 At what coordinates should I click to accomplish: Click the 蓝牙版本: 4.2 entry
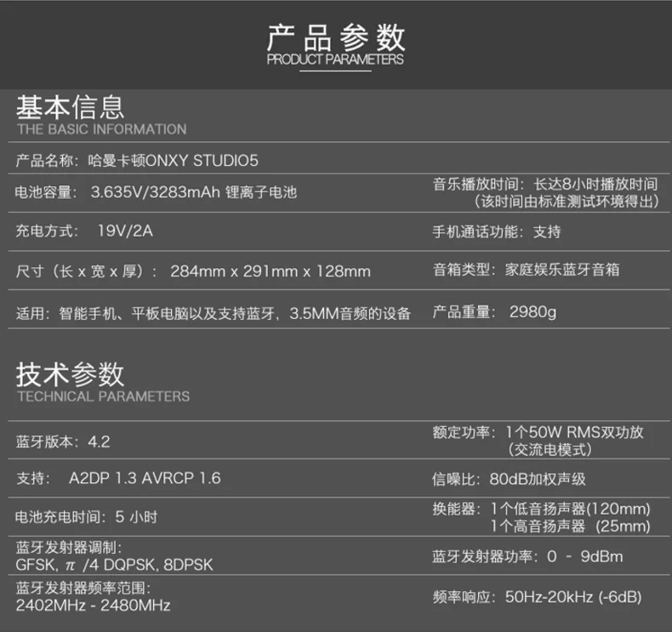[x=63, y=441]
